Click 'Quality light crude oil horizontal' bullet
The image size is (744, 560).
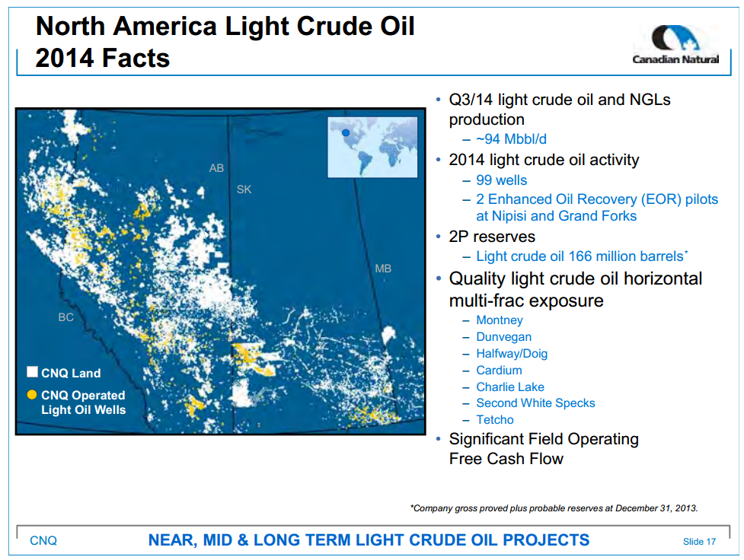coord(576,279)
